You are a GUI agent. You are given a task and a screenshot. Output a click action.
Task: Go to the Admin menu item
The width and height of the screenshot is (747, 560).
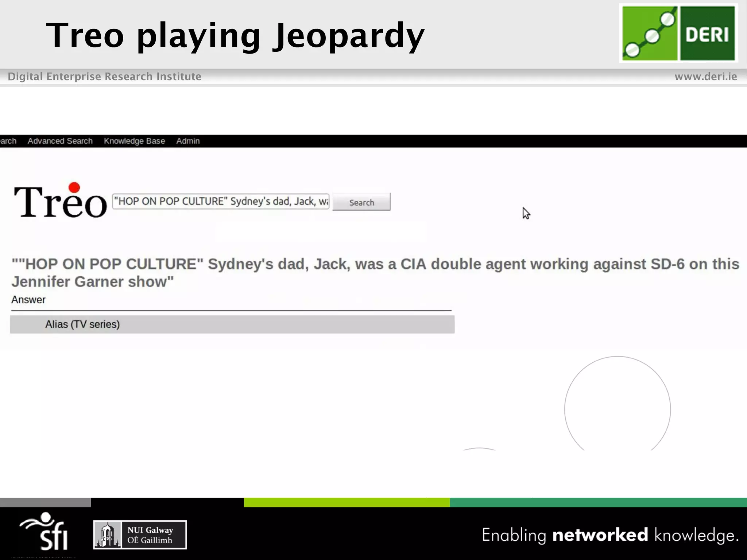coord(188,141)
